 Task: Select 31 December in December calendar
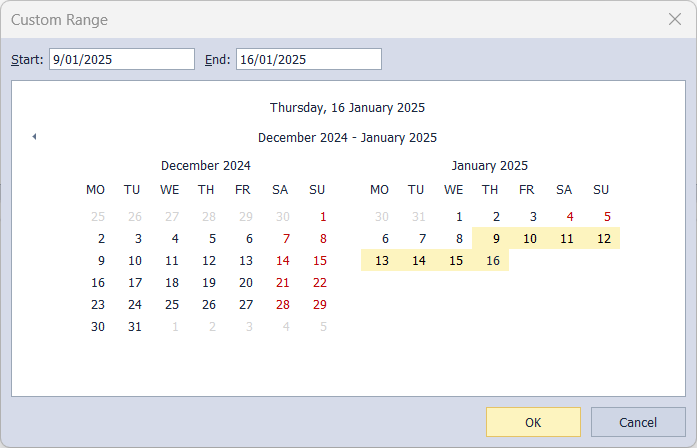point(135,326)
